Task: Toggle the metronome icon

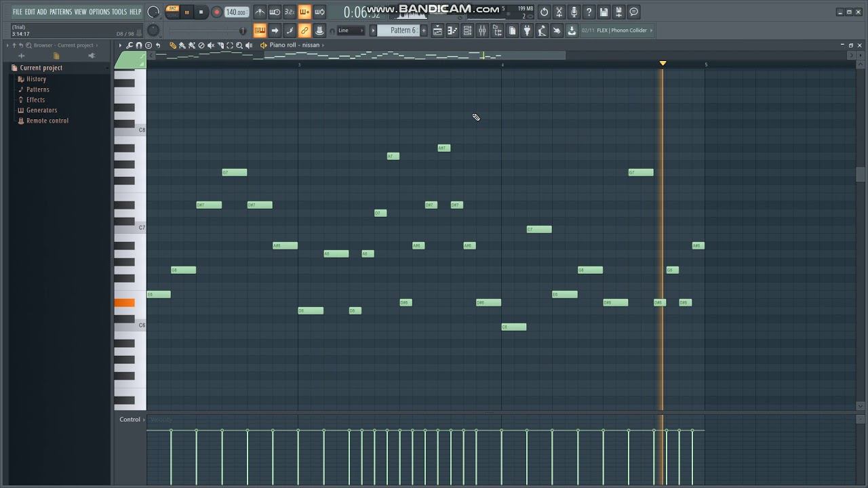Action: coord(260,12)
